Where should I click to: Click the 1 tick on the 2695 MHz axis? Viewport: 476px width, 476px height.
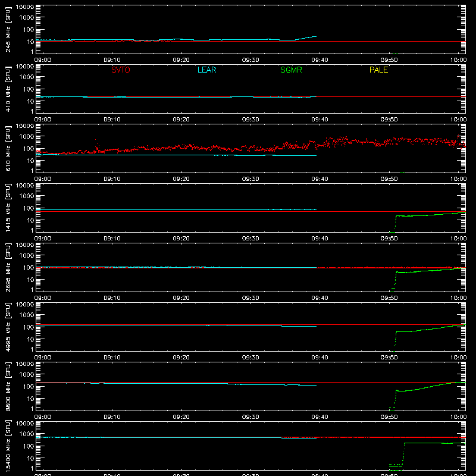click(x=32, y=290)
